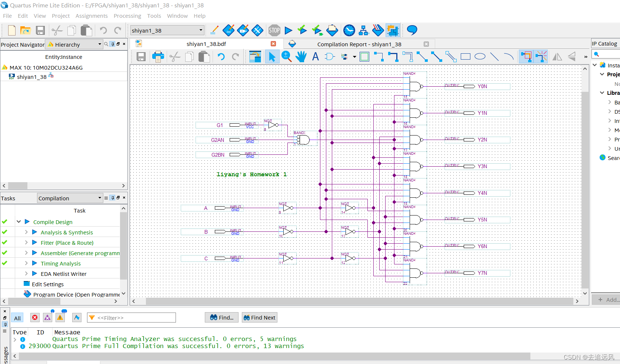Click the message Filter input field
The image size is (620, 364).
135,318
